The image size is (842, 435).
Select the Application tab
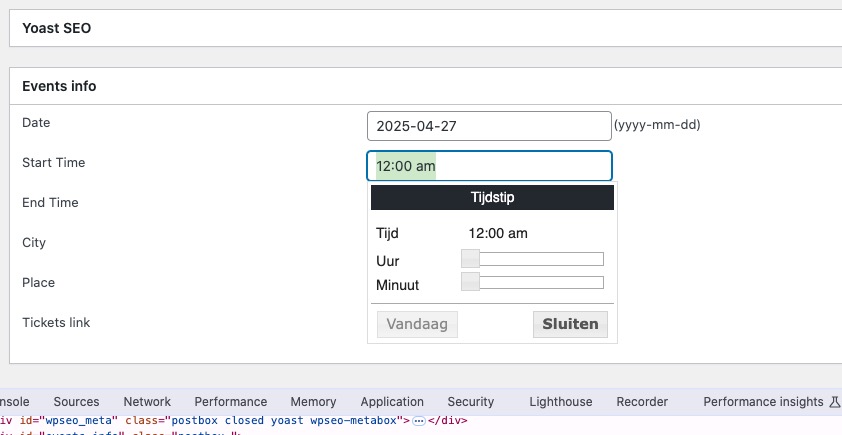[x=392, y=402]
